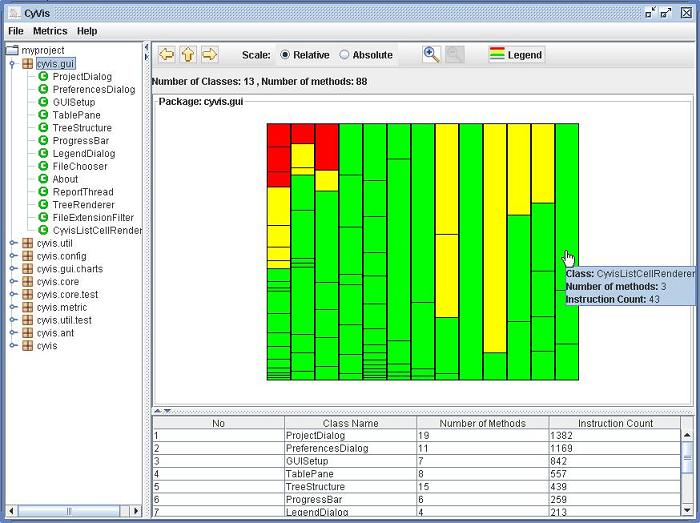Click the back arrow navigation icon

coord(167,55)
